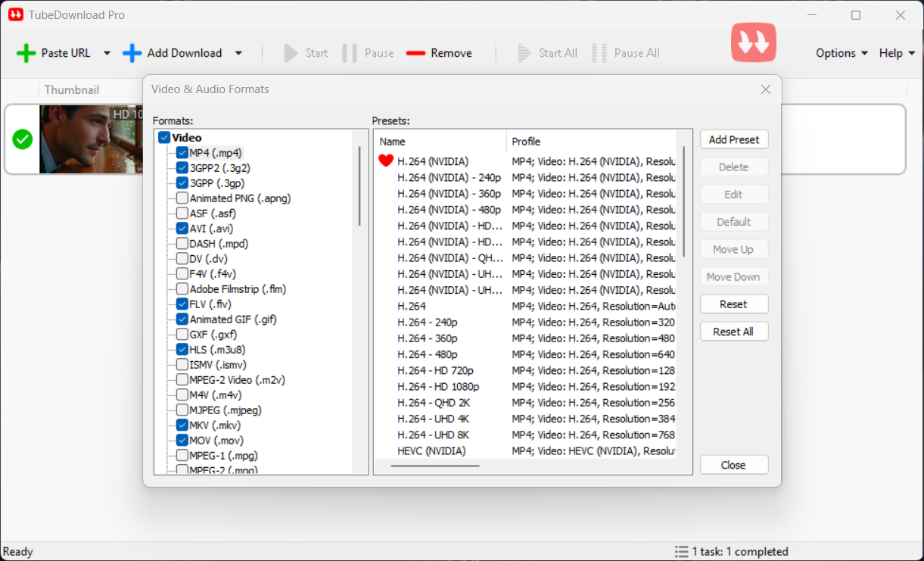Click the Start All icon
This screenshot has width=924, height=561.
[524, 53]
